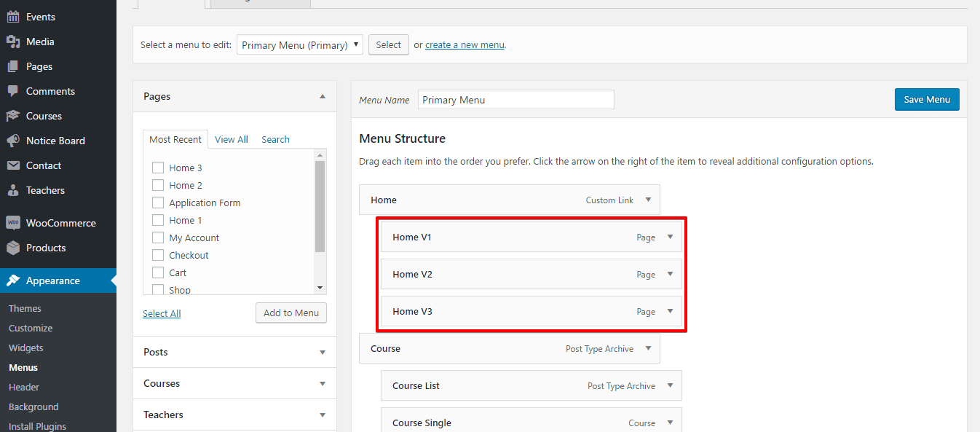980x432 pixels.
Task: Follow the create a new menu link
Action: pyautogui.click(x=465, y=45)
